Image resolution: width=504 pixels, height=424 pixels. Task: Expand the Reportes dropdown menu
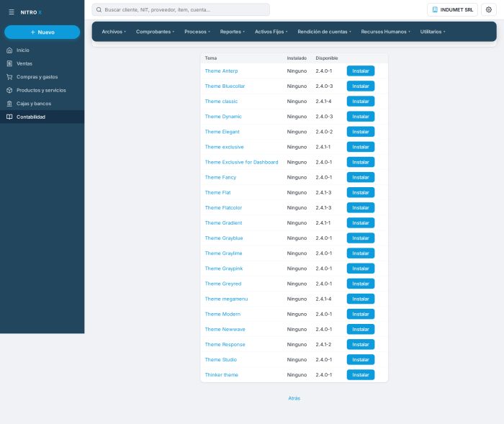tap(232, 32)
